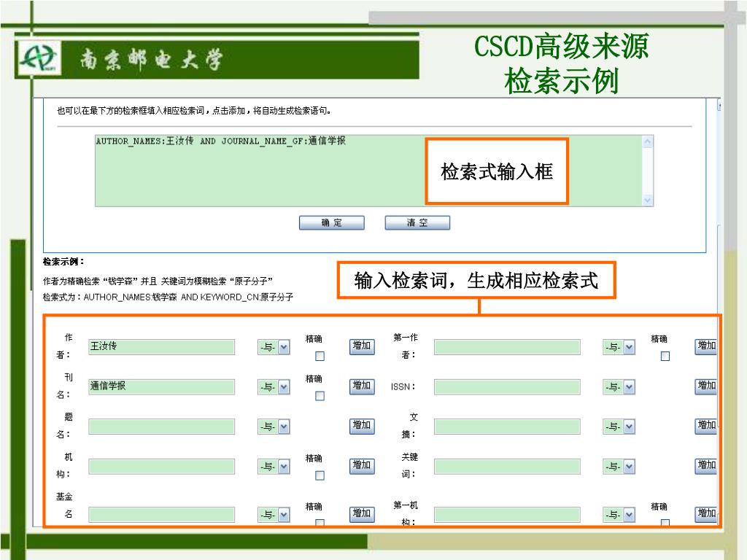Click the expression box scrollbar up arrow
Viewport: 747px width, 560px height.
[x=648, y=141]
